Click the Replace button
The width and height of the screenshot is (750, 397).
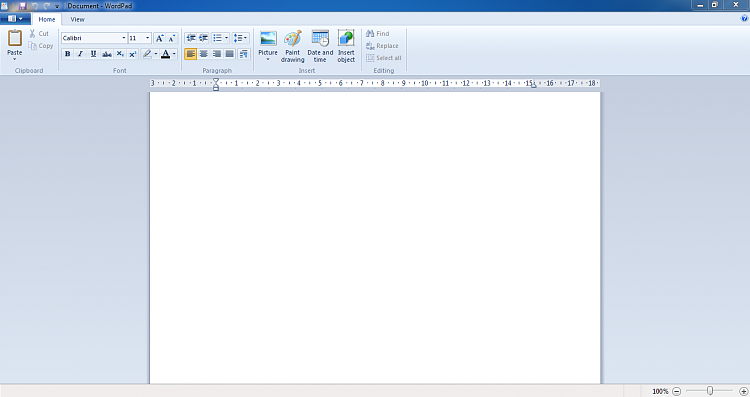click(382, 46)
